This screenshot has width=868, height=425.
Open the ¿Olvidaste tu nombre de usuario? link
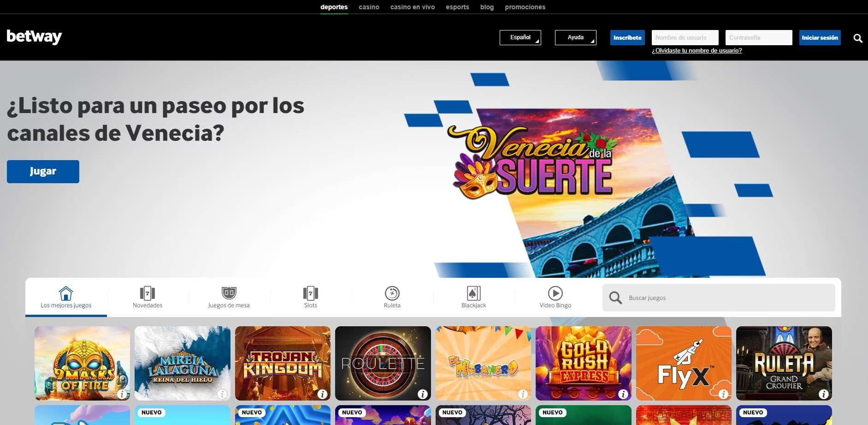(x=697, y=50)
